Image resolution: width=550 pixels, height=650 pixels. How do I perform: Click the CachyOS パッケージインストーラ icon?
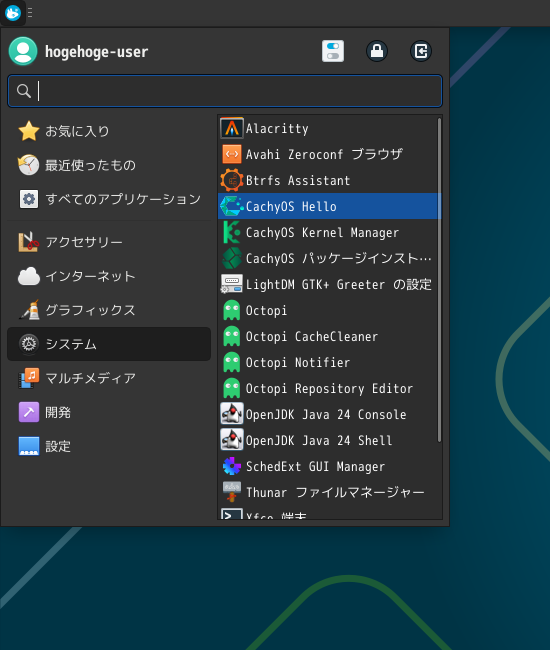pyautogui.click(x=232, y=258)
